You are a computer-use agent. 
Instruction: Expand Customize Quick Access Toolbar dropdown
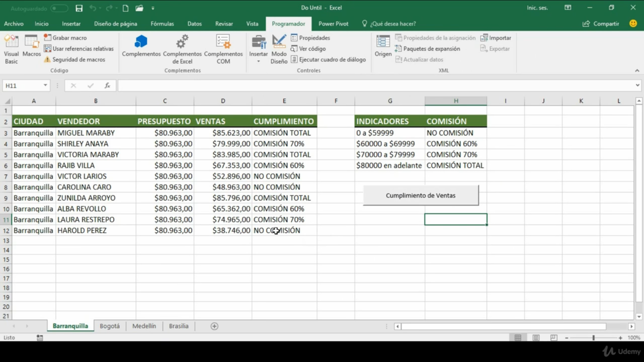tap(152, 8)
